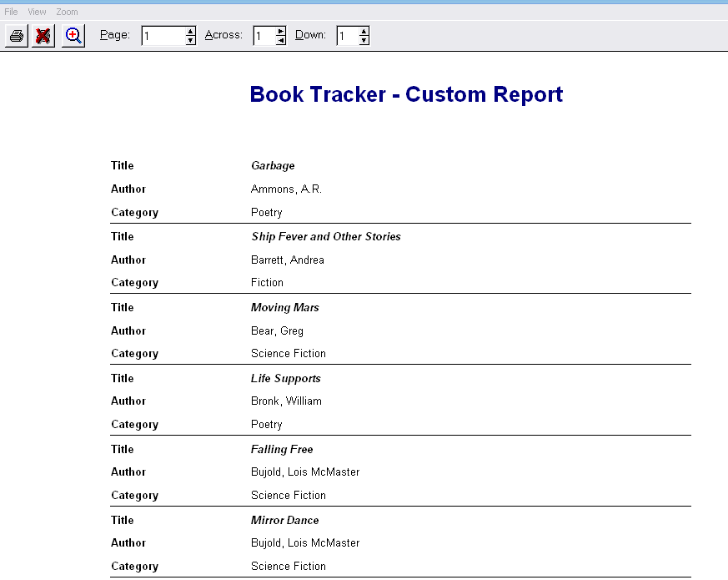Click the 'Book Tracker - Custom Report' heading
Viewport: 728px width, 580px height.
[406, 94]
